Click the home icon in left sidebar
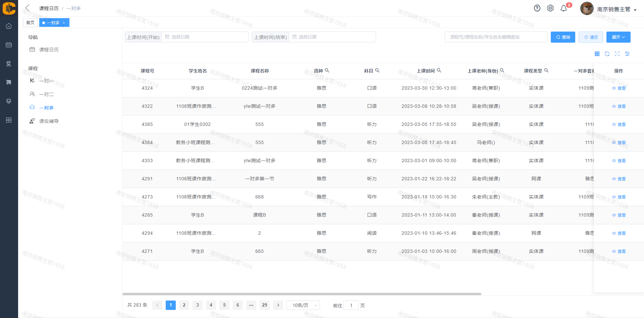Screen dimensions: 644x318 (x=9, y=26)
